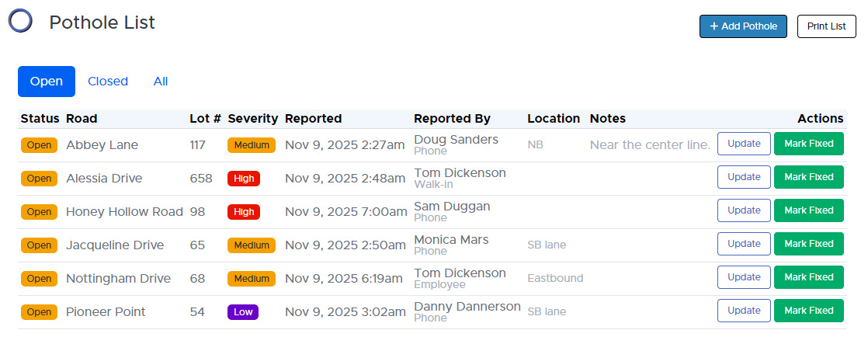Click the Pothole List page title
868x351 pixels.
pyautogui.click(x=102, y=23)
